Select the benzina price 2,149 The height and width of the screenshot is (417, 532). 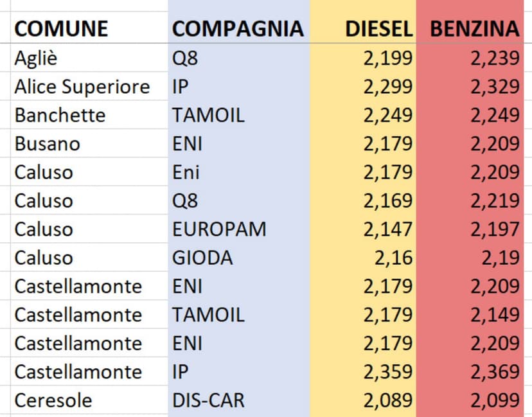494,315
